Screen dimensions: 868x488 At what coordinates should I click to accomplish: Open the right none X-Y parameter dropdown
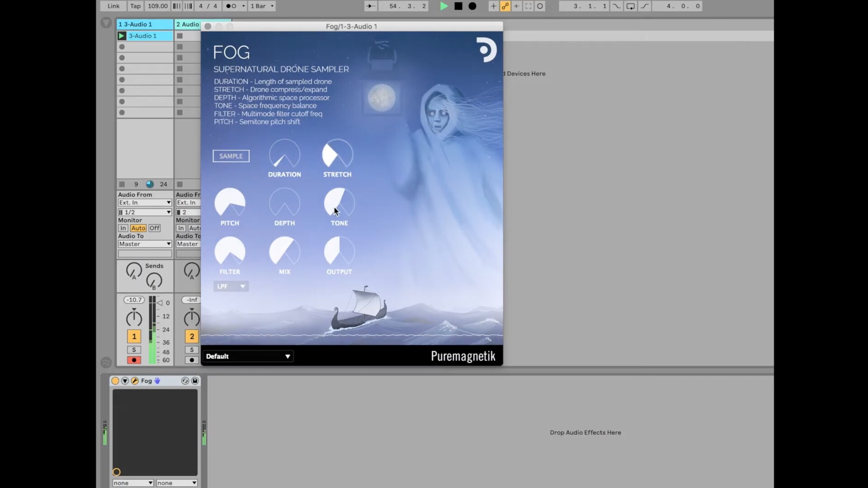[177, 483]
